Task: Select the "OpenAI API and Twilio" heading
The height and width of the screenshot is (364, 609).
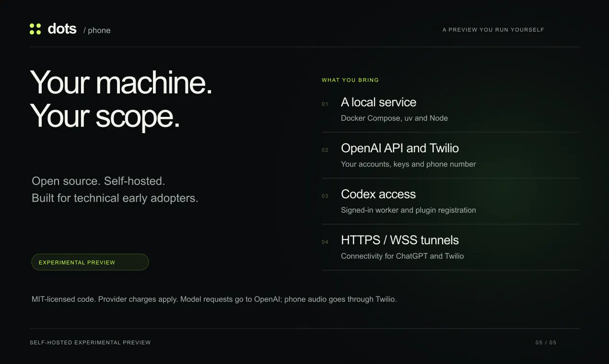Action: [x=400, y=148]
